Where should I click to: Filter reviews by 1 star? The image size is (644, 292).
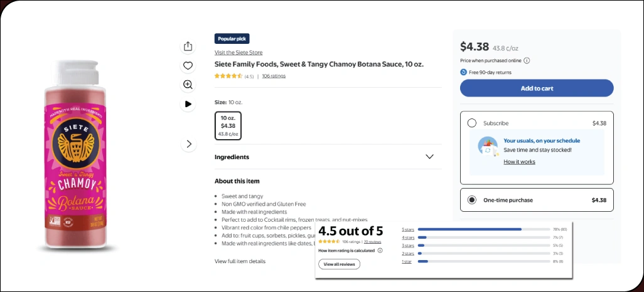pyautogui.click(x=407, y=261)
